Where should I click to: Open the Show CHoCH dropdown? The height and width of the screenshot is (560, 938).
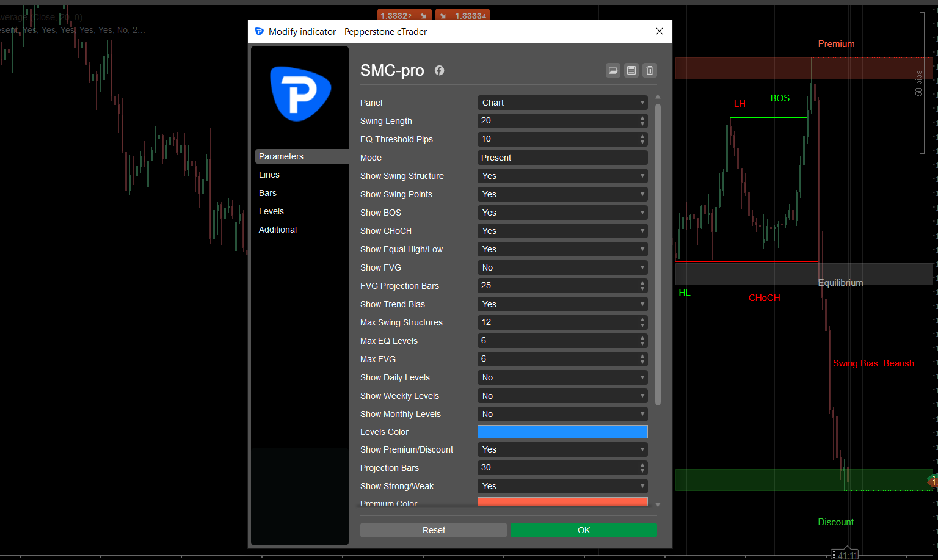[562, 231]
